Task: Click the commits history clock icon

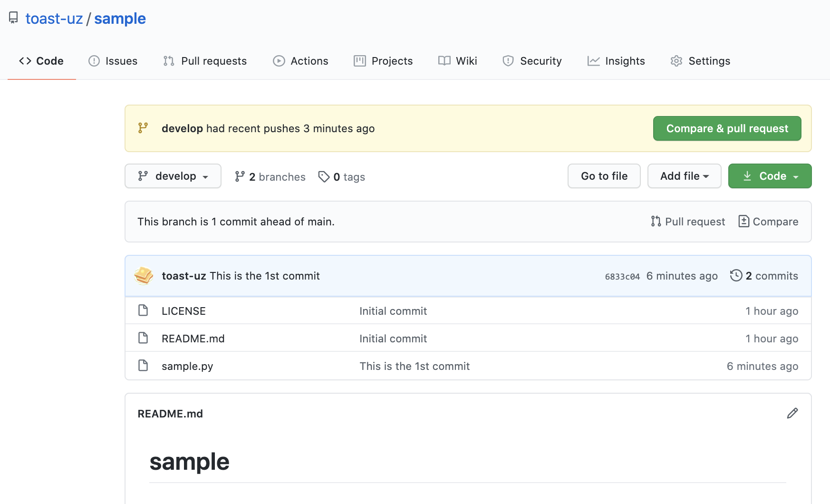Action: 736,275
